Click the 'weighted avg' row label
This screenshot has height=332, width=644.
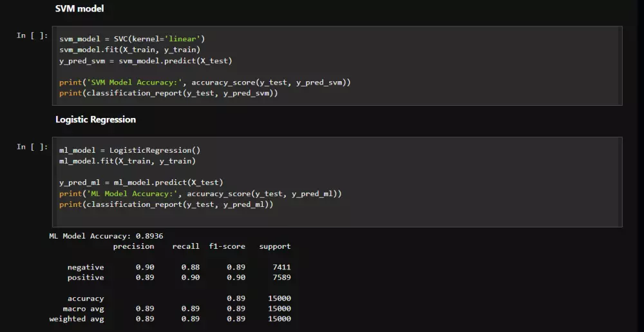[77, 319]
